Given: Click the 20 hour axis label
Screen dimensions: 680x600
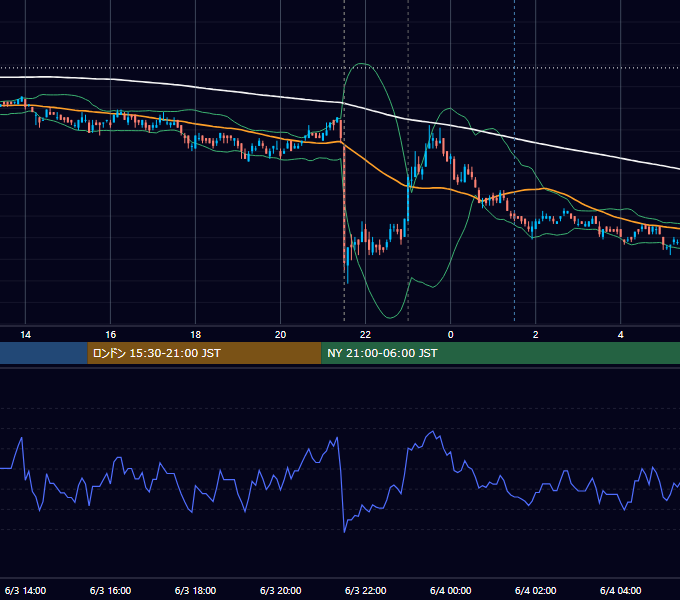Looking at the screenshot, I should pos(281,334).
